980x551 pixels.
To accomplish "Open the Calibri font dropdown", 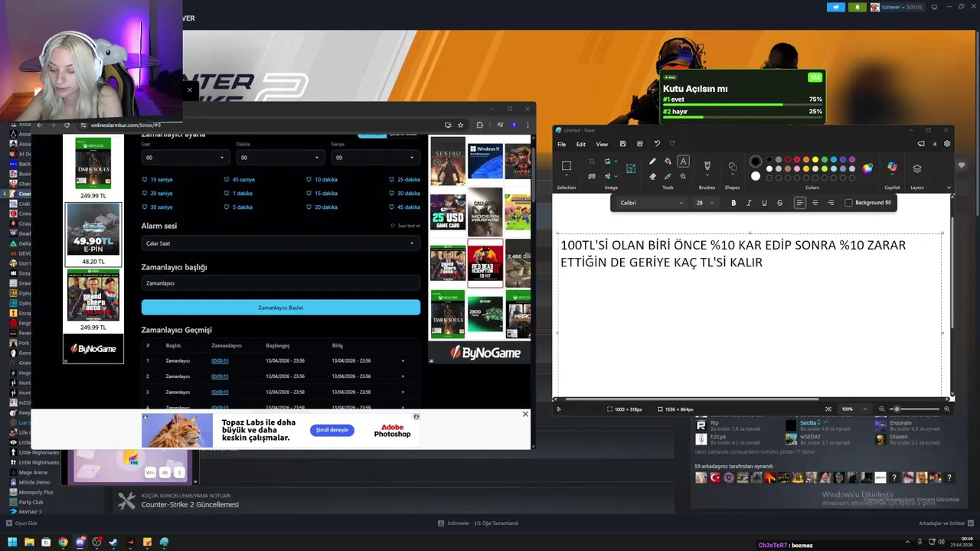I will click(652, 203).
